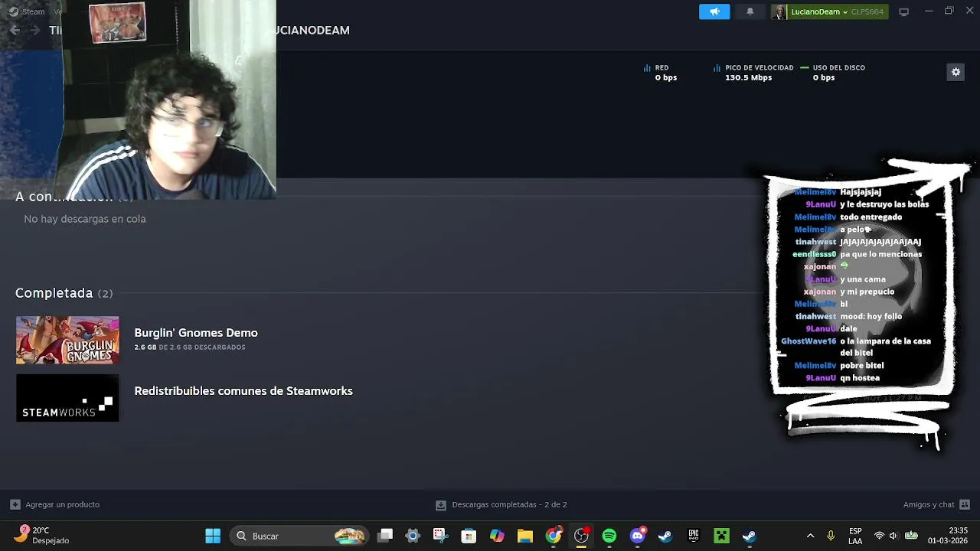Screen dimensions: 980x551
Task: Switch to Google Chrome on taskbar
Action: (x=553, y=536)
